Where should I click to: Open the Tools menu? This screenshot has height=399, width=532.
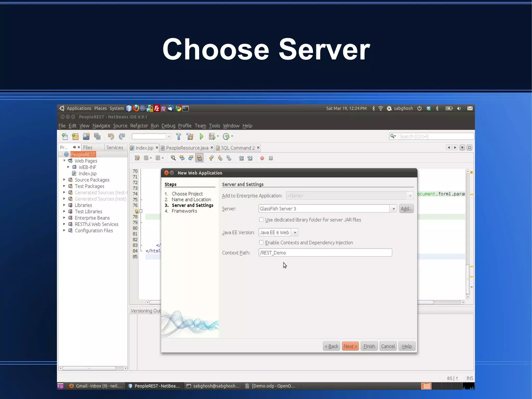coord(214,126)
